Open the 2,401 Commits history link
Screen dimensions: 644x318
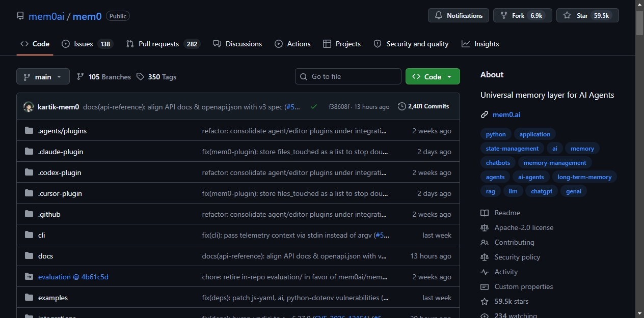pyautogui.click(x=423, y=106)
